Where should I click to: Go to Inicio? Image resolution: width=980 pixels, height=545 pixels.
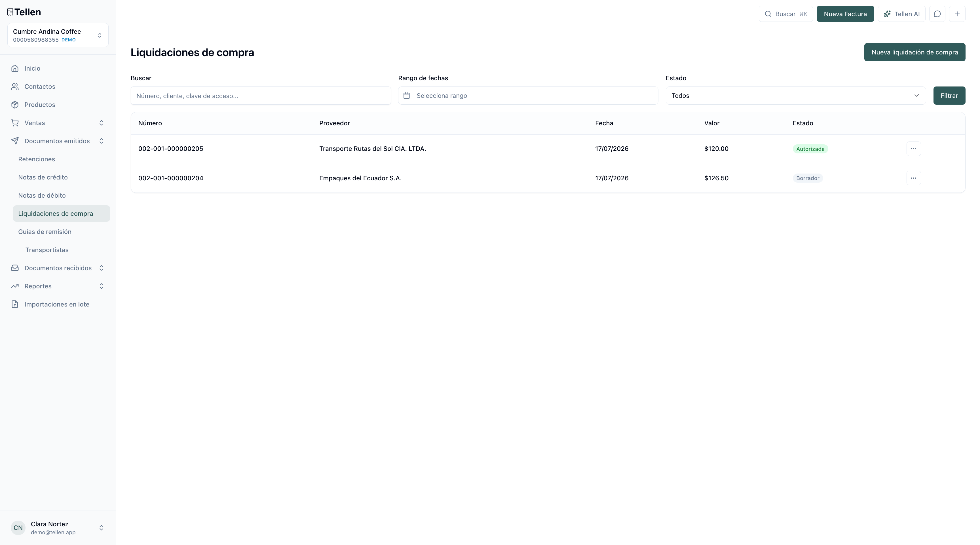tap(32, 68)
